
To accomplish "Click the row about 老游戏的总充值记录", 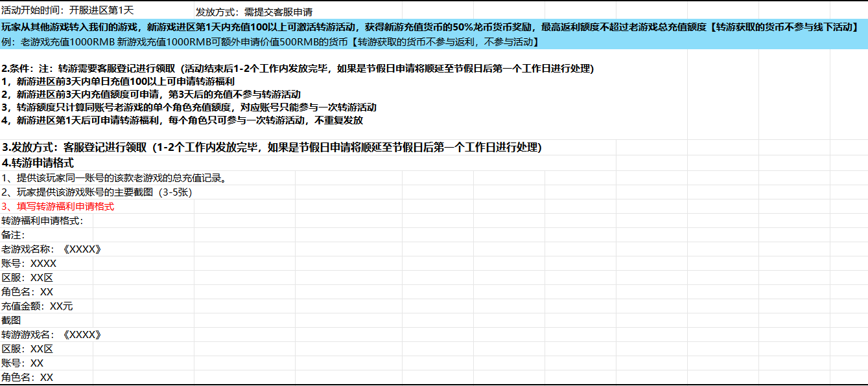I will click(113, 177).
